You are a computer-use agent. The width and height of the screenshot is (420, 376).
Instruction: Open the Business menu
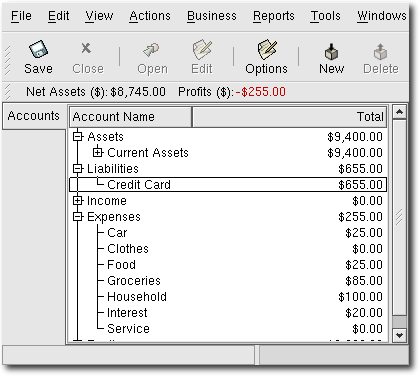[x=212, y=16]
